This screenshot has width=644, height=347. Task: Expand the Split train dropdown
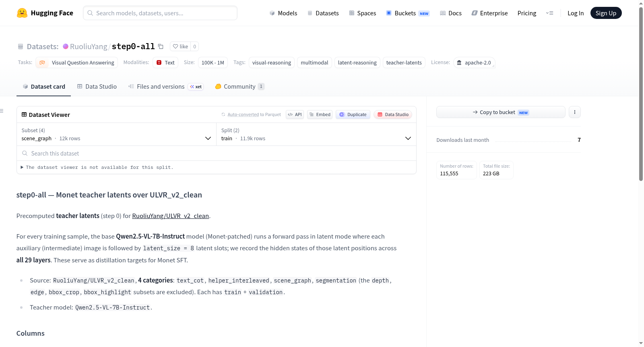316,134
